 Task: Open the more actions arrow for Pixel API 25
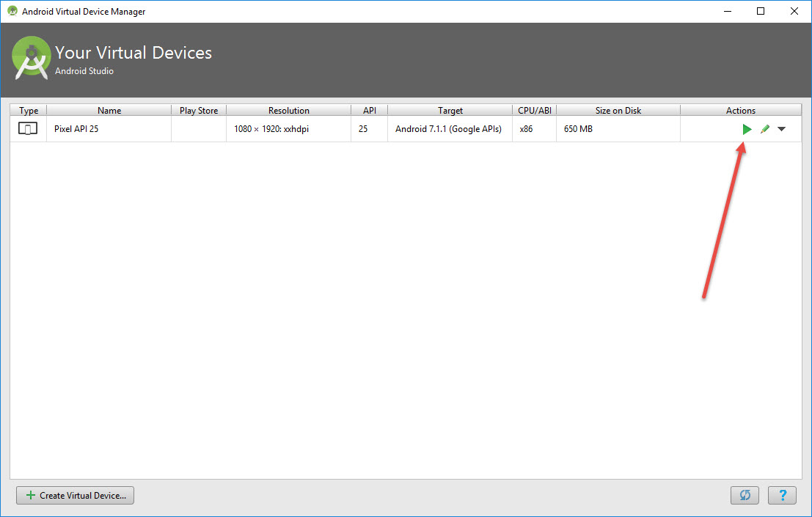click(x=781, y=129)
